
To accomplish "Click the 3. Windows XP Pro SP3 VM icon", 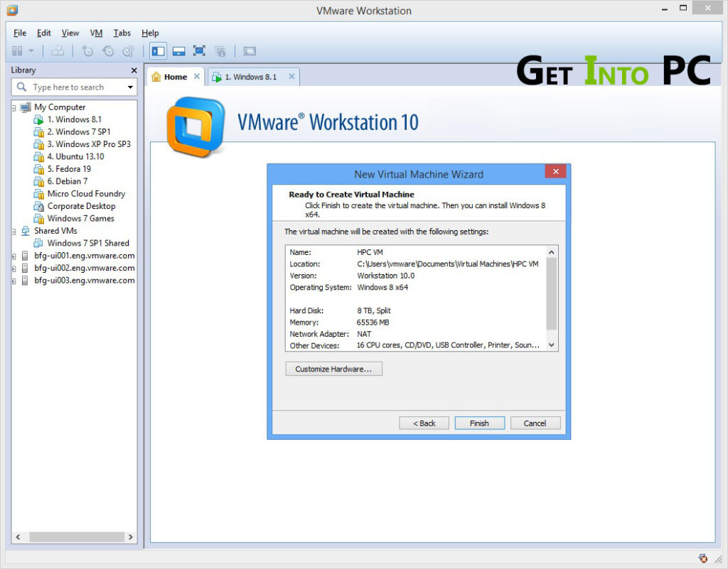I will pyautogui.click(x=38, y=144).
